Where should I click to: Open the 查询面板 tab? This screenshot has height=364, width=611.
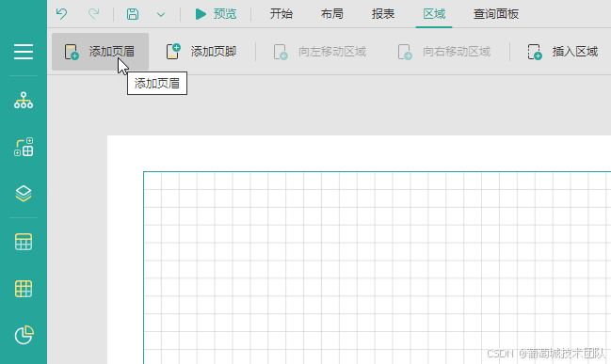[495, 14]
